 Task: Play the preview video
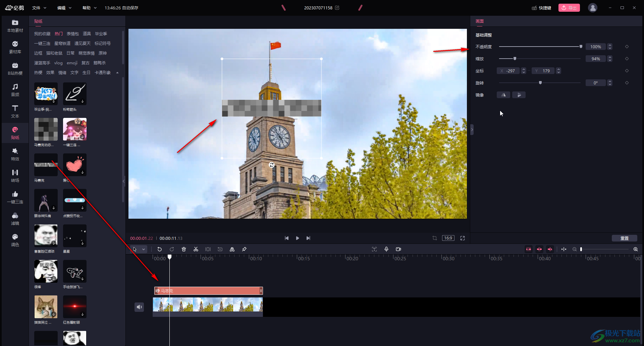pos(298,238)
